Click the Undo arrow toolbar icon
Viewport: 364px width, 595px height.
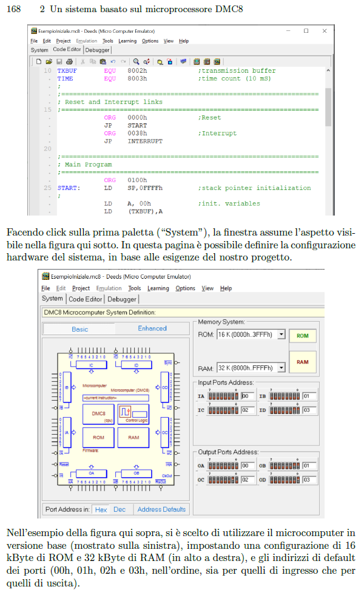pyautogui.click(x=113, y=61)
